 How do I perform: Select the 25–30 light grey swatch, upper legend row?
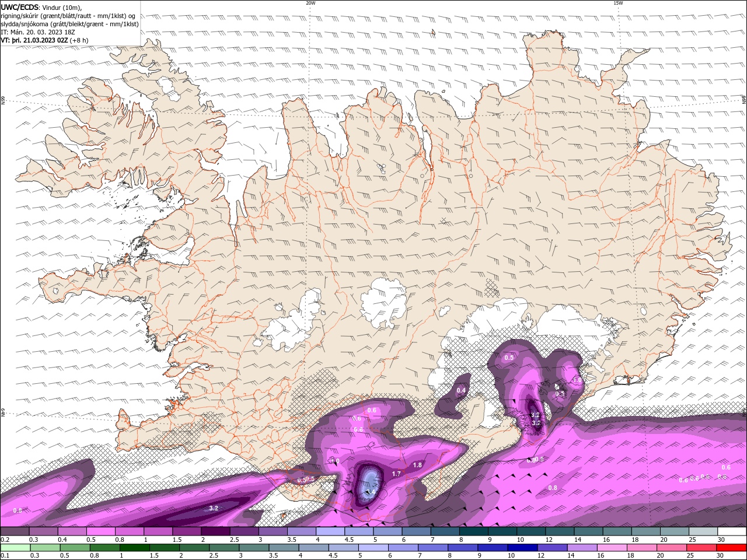pos(703,531)
